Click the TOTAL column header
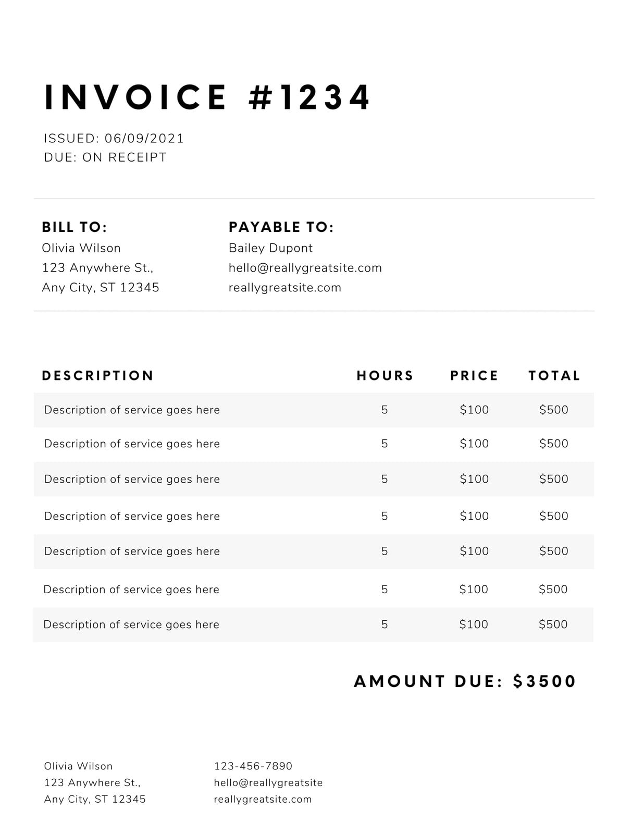Image resolution: width=644 pixels, height=834 pixels. [x=554, y=375]
